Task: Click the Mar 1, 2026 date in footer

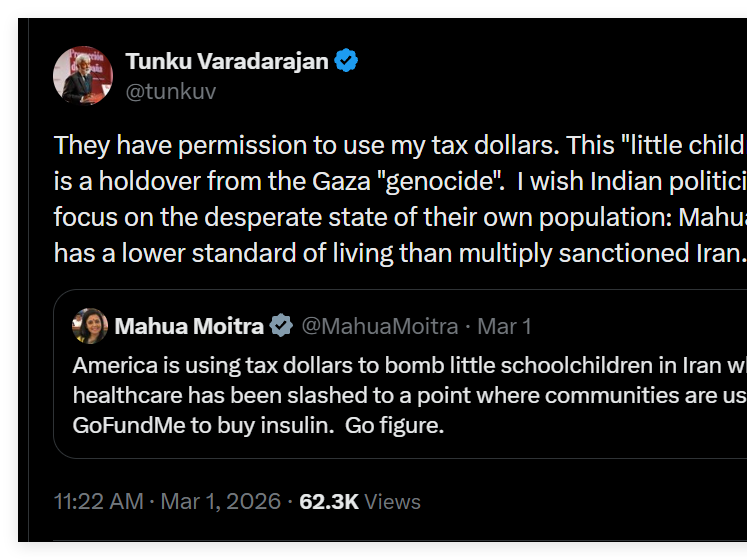Action: (221, 501)
